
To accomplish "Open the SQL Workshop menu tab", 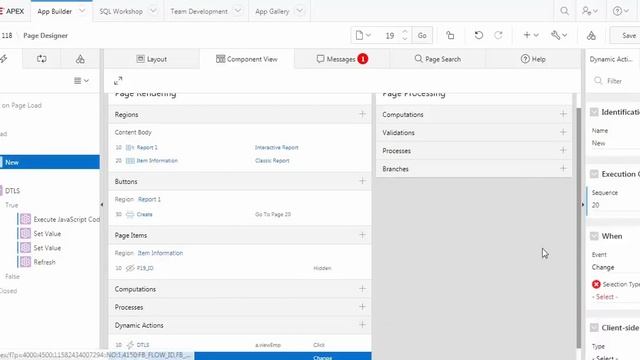I will [121, 11].
